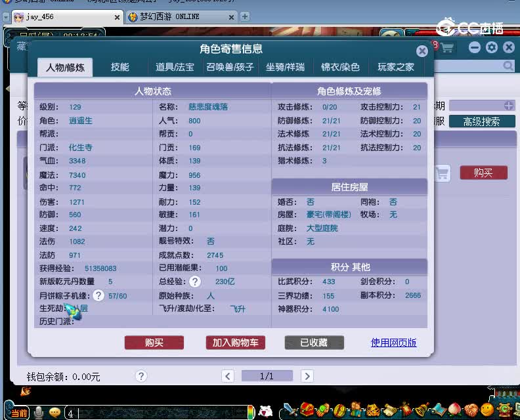Click the peach icon
Image resolution: width=520 pixels, height=420 pixels.
pos(454,410)
